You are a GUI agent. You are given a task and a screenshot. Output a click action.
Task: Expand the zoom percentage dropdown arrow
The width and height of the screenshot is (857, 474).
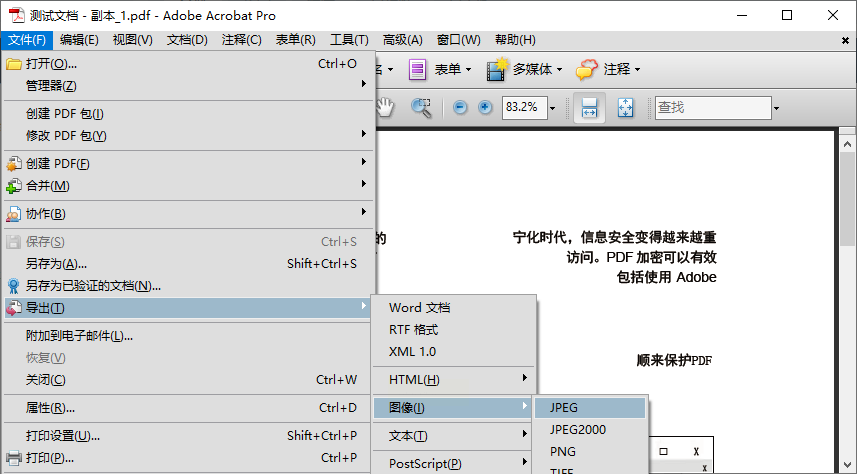coord(552,107)
